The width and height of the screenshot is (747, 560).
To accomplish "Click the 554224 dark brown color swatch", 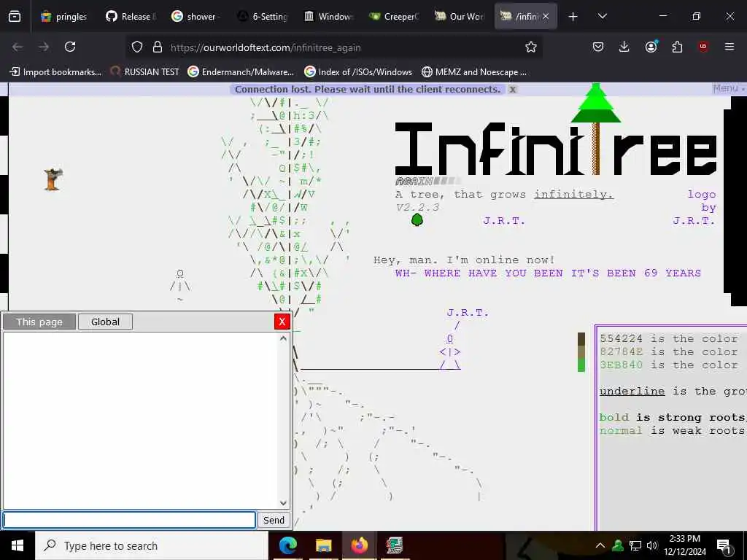I will click(581, 339).
